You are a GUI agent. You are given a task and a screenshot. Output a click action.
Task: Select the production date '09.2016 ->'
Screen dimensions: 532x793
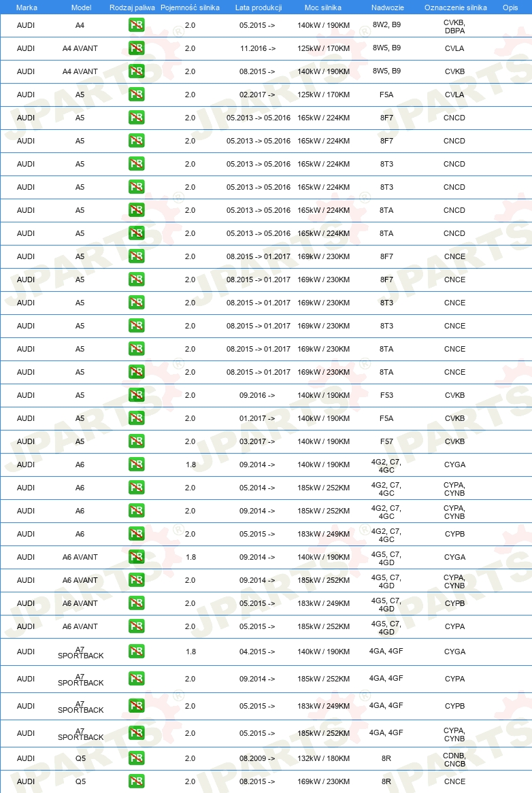pyautogui.click(x=257, y=395)
